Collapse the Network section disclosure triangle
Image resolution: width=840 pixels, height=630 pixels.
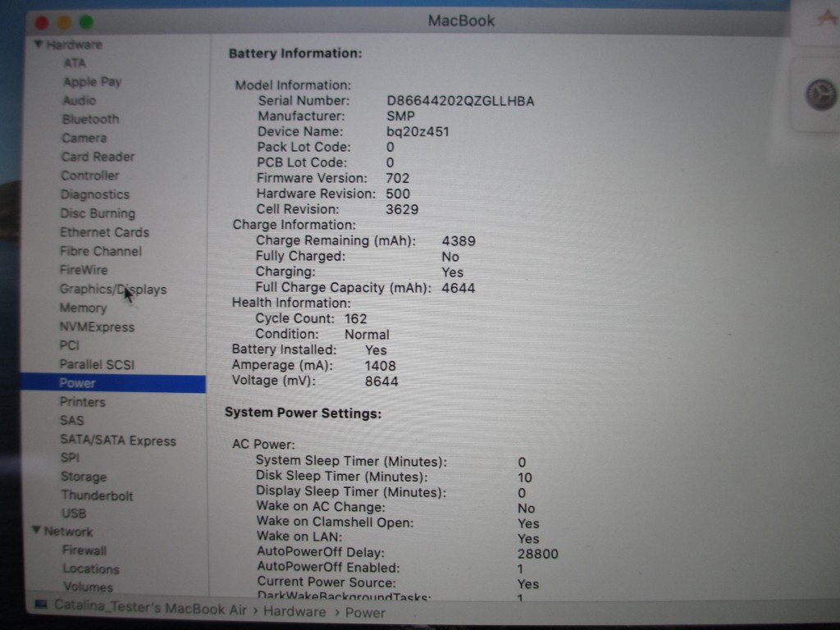point(36,531)
